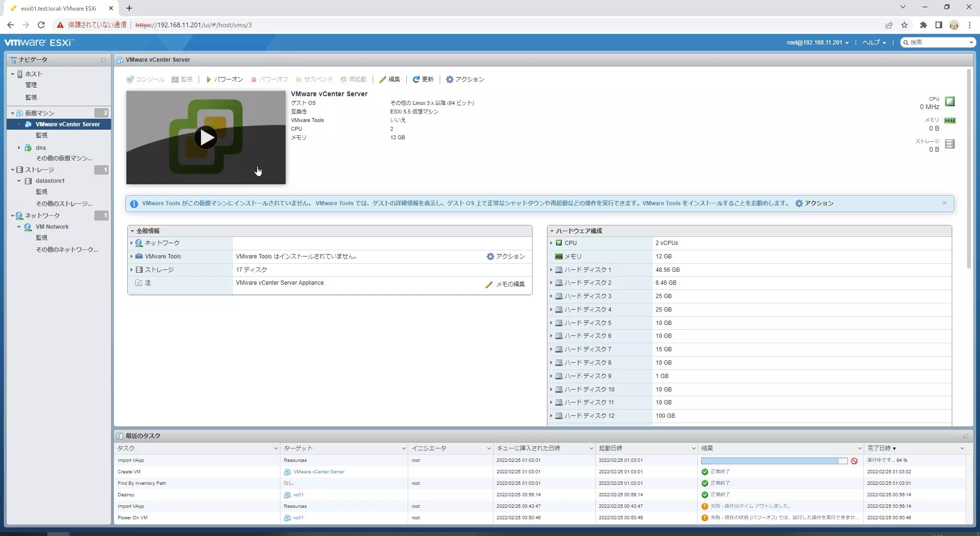Viewport: 980px width, 536px height.
Task: Minimize the Recent Tasks panel
Action: point(965,436)
